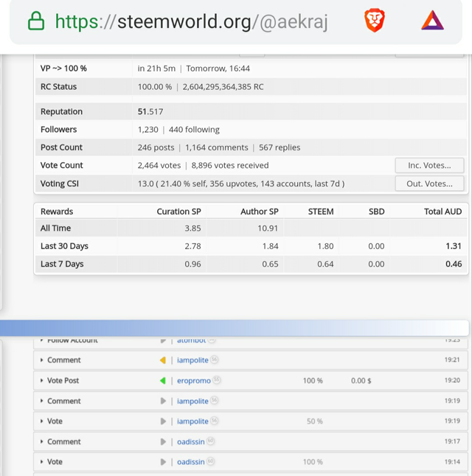
Task: Expand the Comment row at 19:19
Action: point(251,401)
